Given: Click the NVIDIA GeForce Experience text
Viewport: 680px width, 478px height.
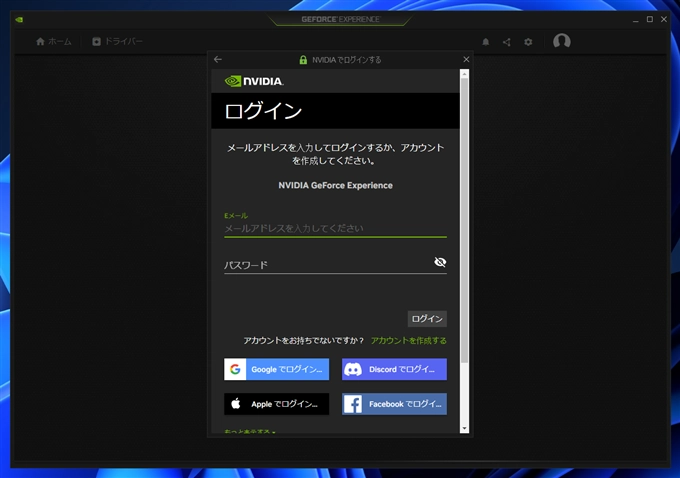Looking at the screenshot, I should [335, 186].
